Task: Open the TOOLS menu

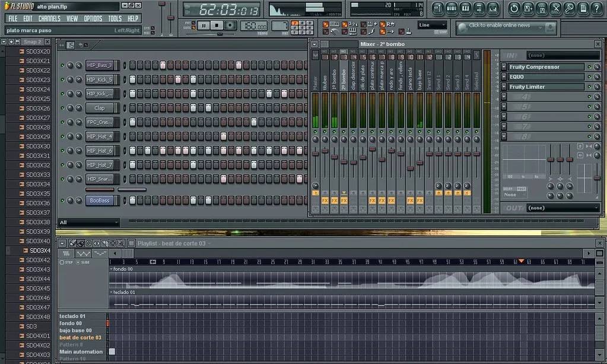Action: coord(115,18)
